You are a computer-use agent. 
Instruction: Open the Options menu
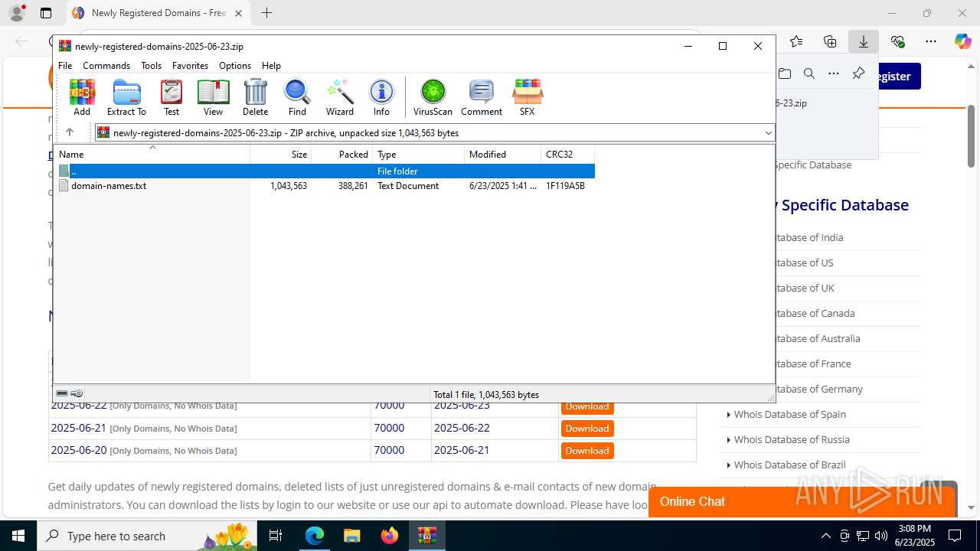[235, 66]
